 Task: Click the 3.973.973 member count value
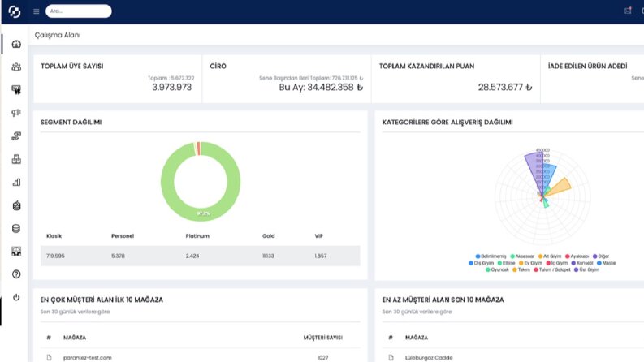pyautogui.click(x=171, y=87)
